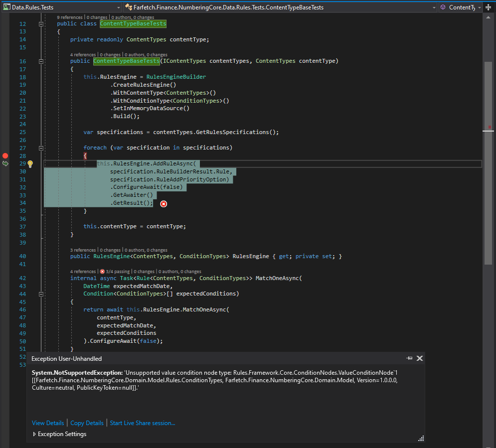This screenshot has width=496, height=448.
Task: Click the vertical scrollbar thumb in the editor
Action: pyautogui.click(x=489, y=163)
